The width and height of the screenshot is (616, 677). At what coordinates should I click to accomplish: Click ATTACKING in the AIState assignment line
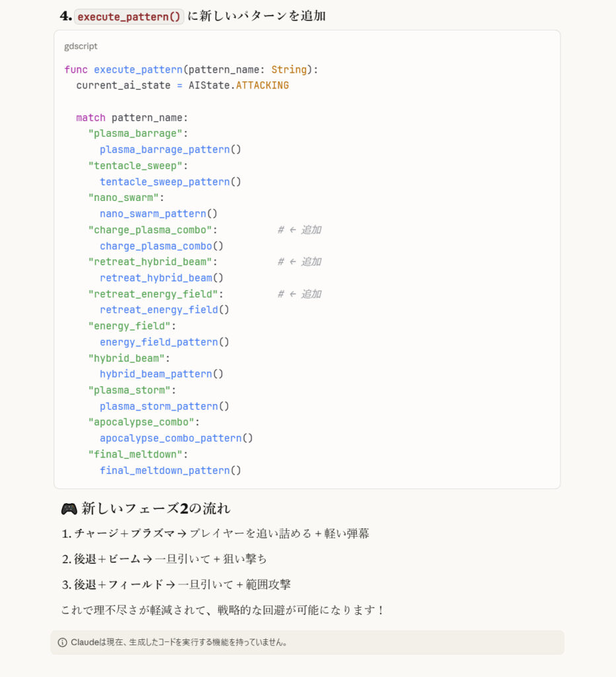262,85
